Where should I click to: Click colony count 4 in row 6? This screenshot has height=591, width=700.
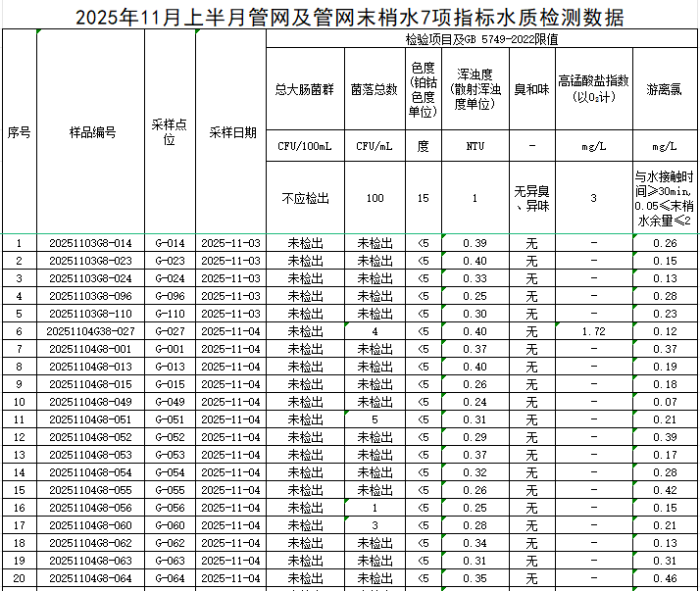(x=375, y=331)
